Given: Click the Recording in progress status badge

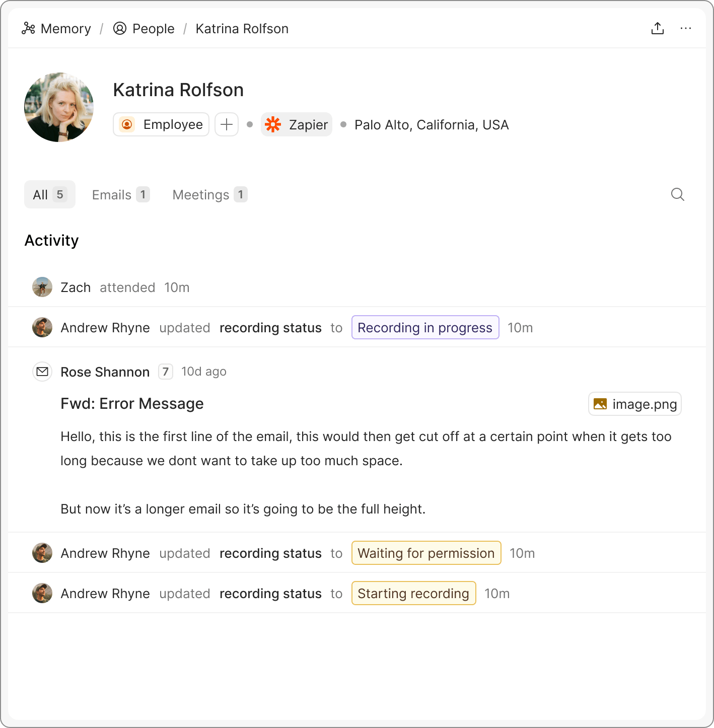Looking at the screenshot, I should (x=425, y=327).
